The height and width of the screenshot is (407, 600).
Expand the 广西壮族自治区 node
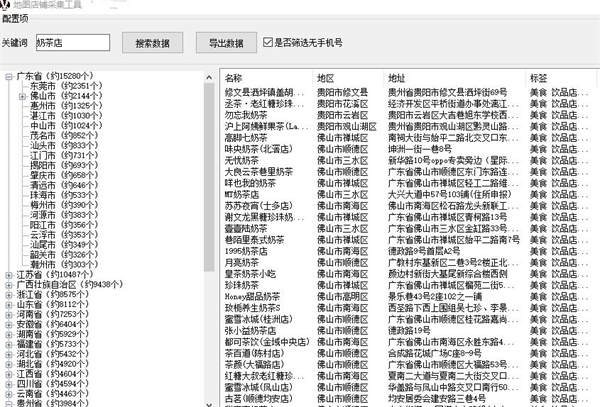click(x=9, y=285)
